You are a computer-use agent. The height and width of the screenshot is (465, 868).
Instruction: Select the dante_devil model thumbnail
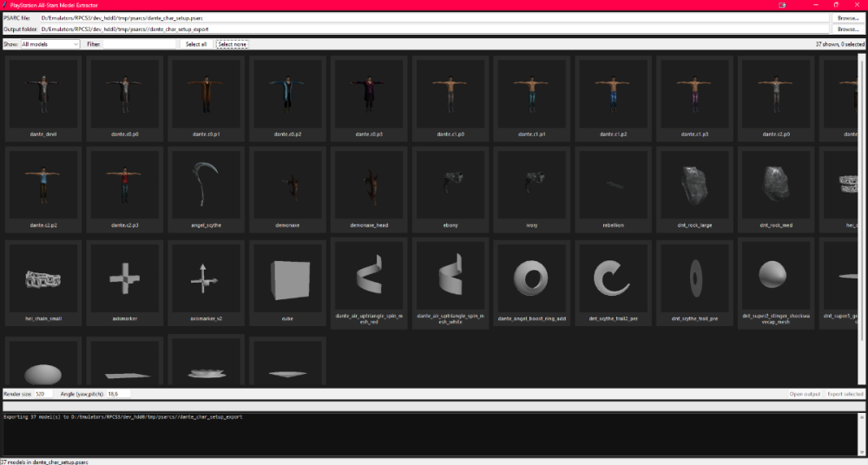43,98
